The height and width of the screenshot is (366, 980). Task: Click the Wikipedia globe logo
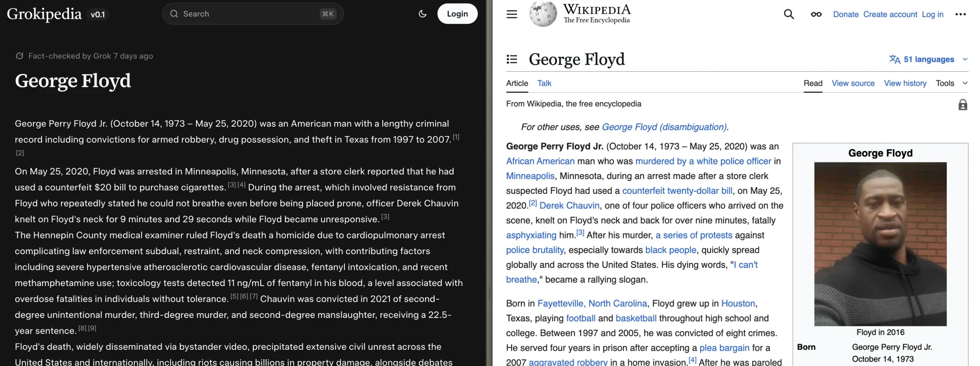click(x=543, y=14)
